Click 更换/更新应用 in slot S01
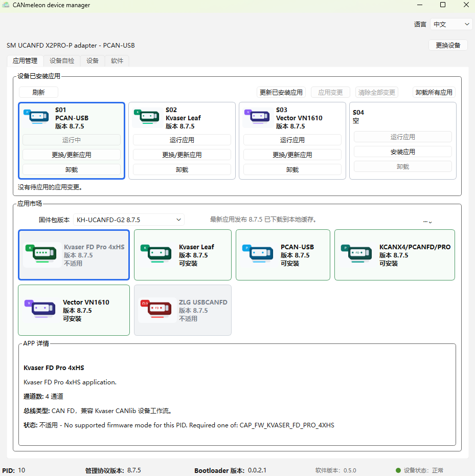475x476 pixels. coord(72,155)
